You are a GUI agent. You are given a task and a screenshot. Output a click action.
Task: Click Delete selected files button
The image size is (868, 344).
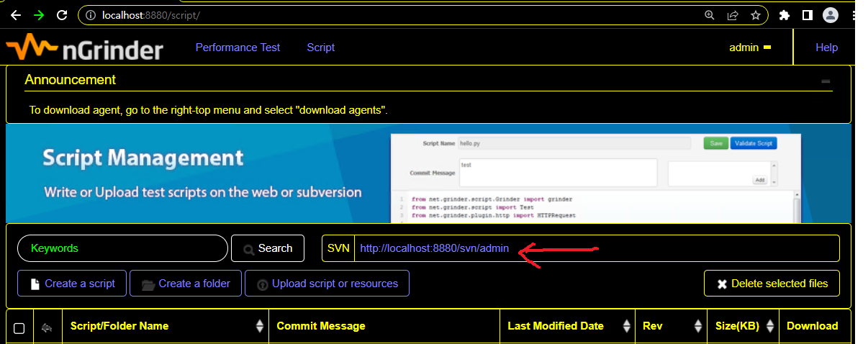[772, 284]
